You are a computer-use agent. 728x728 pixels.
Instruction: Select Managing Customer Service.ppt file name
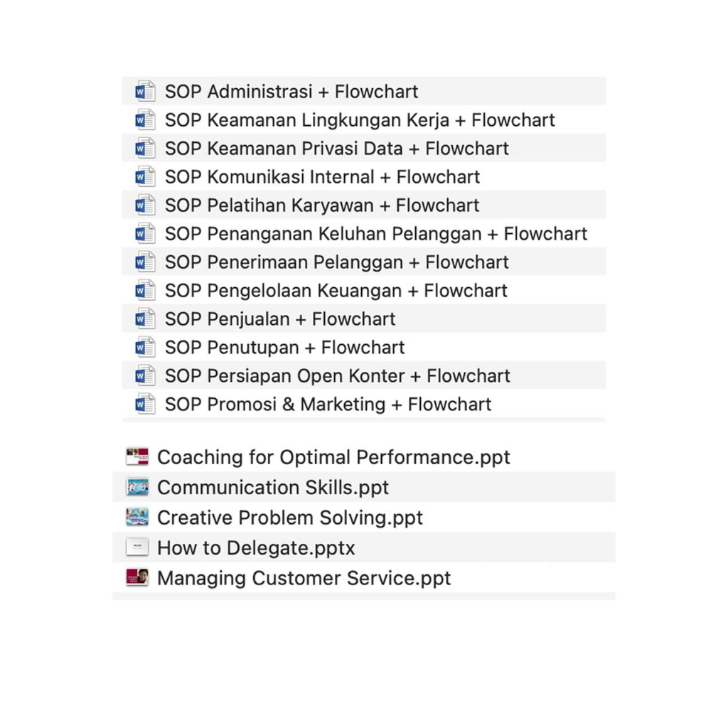coord(304,578)
